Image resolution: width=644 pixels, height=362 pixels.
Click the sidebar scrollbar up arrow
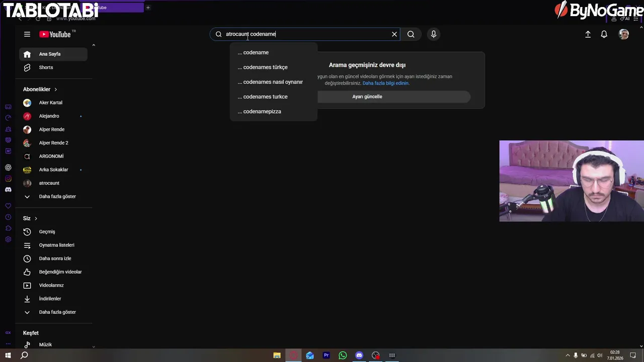(x=94, y=45)
